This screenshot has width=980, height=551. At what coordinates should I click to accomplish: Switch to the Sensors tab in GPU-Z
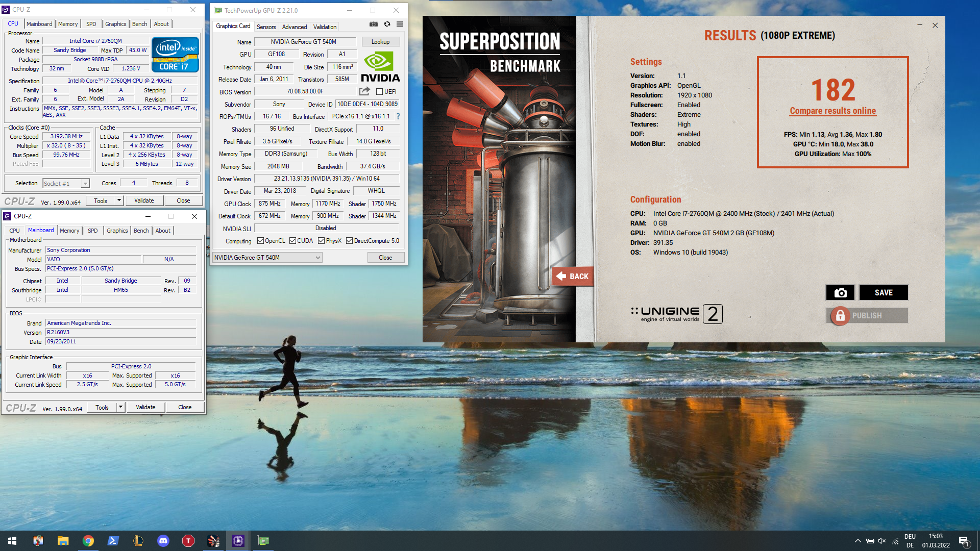pyautogui.click(x=266, y=27)
